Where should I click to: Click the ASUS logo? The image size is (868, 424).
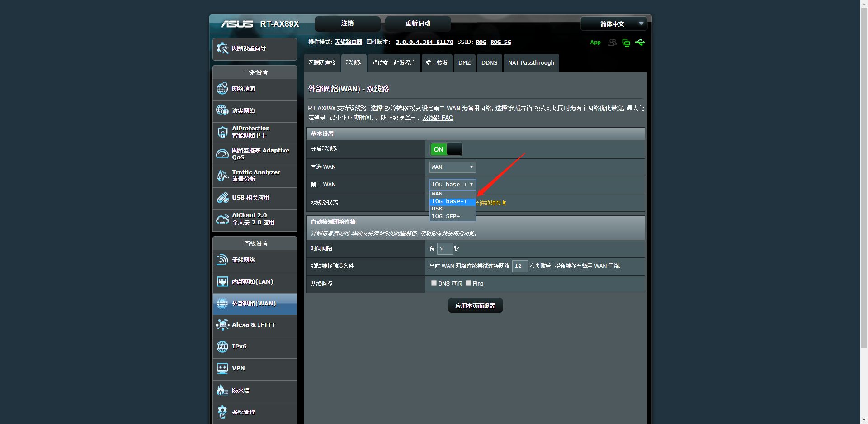(x=236, y=24)
